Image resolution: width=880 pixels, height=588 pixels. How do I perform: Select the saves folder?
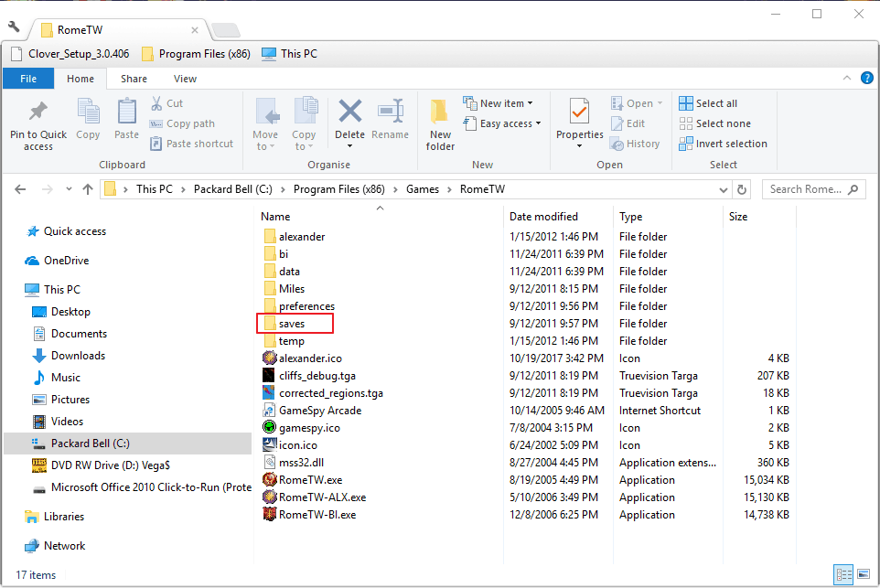point(292,324)
